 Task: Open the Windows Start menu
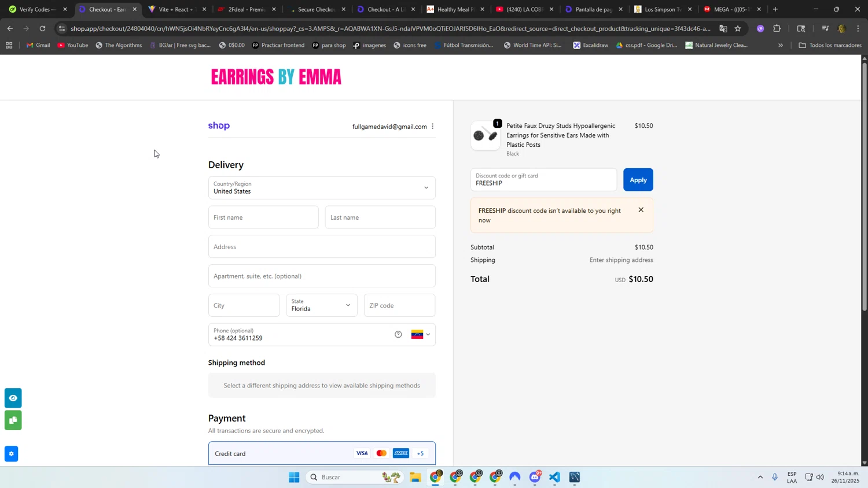294,477
